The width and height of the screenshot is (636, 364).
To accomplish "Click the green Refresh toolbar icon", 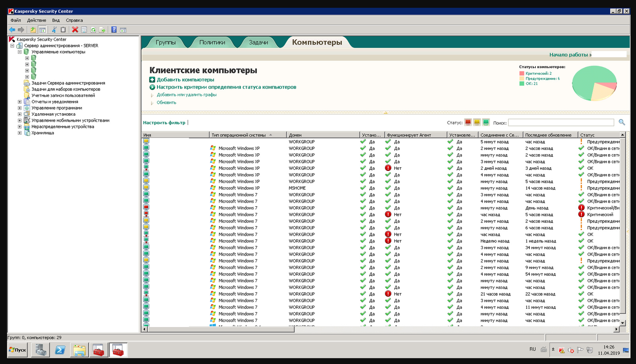I will [x=93, y=30].
